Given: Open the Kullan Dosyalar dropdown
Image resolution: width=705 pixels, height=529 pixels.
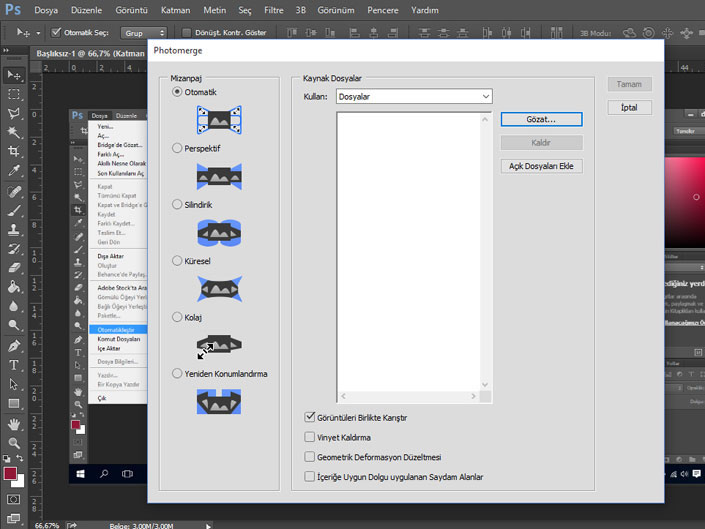Looking at the screenshot, I should point(414,96).
